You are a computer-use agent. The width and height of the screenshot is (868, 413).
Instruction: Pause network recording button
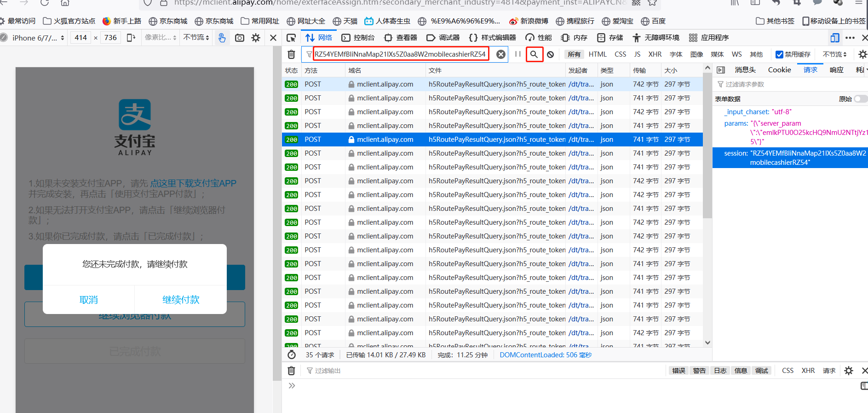tap(518, 54)
